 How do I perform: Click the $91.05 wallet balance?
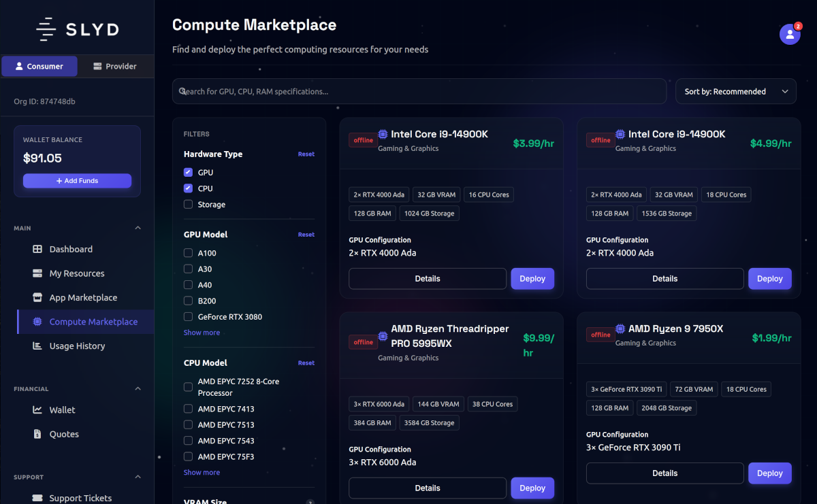[x=42, y=158]
